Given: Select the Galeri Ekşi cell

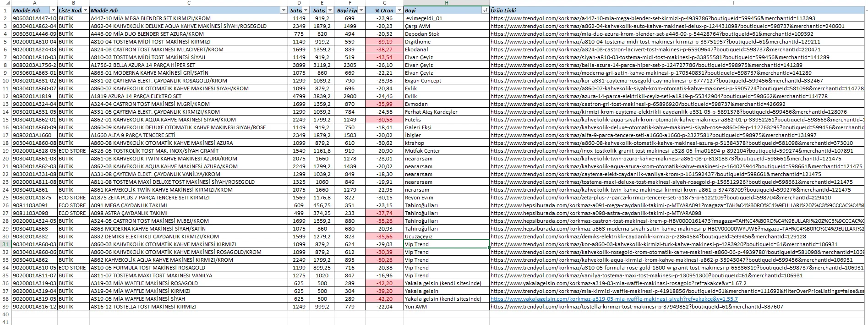Looking at the screenshot, I should (x=447, y=127).
